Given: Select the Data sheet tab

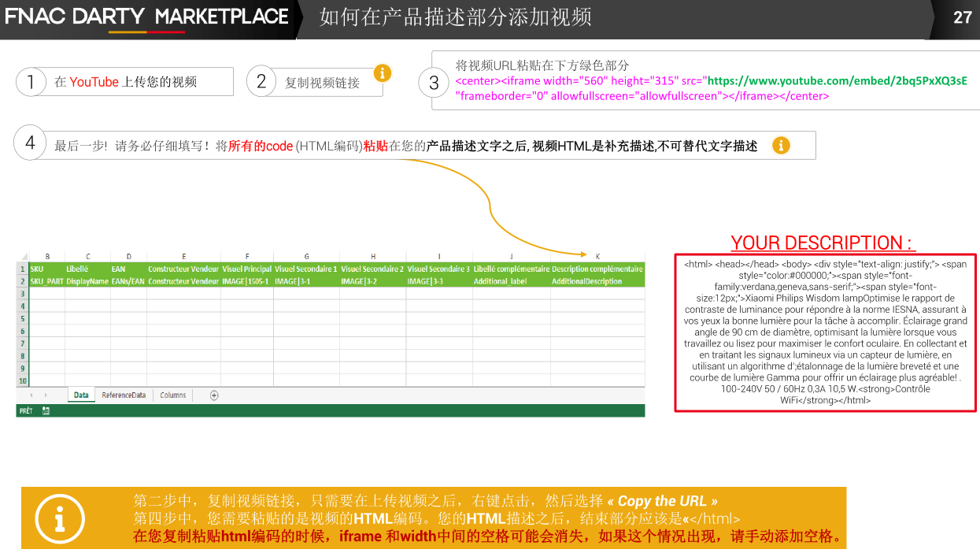Looking at the screenshot, I should (x=80, y=395).
